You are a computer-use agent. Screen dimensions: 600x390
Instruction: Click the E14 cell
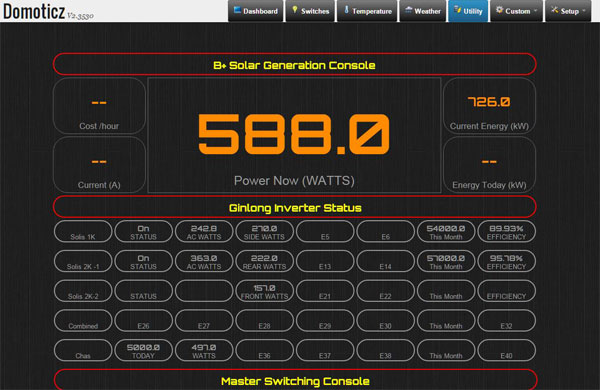coord(385,261)
